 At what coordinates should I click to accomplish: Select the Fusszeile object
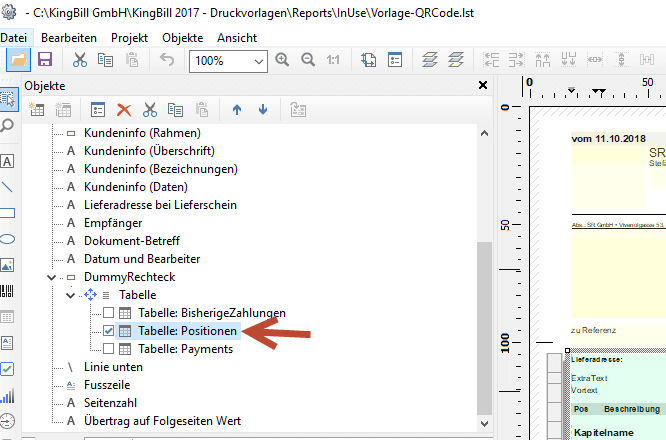point(107,385)
